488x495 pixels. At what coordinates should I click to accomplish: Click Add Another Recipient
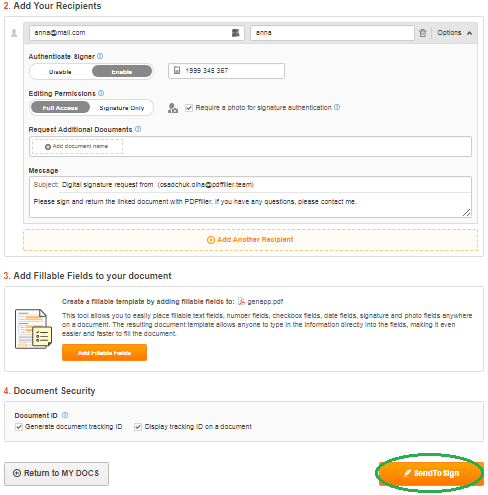point(250,240)
